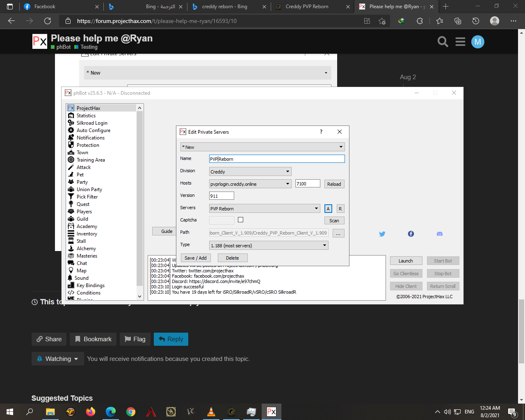The width and height of the screenshot is (525, 420).
Task: Click the Version input field
Action: pos(221,196)
